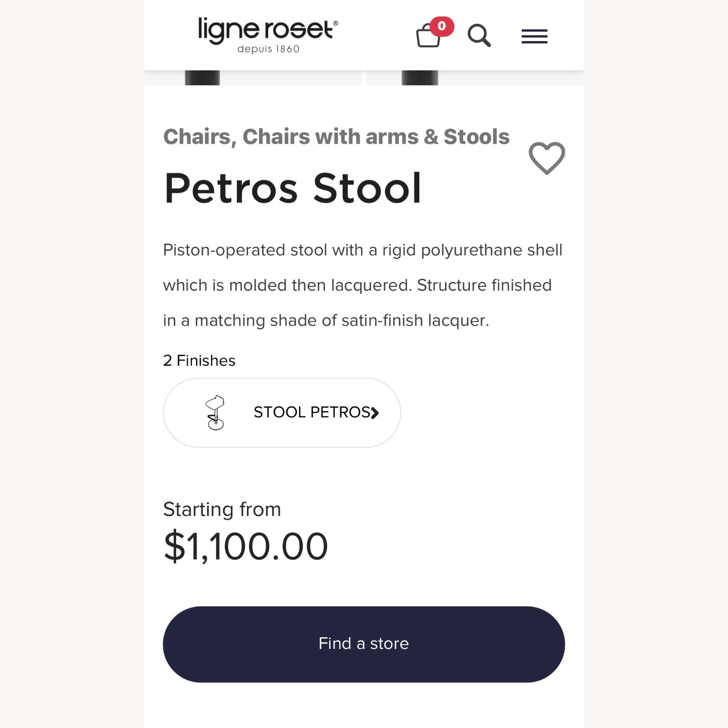Click the depuis 1860 tagline
728x728 pixels.
[x=268, y=49]
